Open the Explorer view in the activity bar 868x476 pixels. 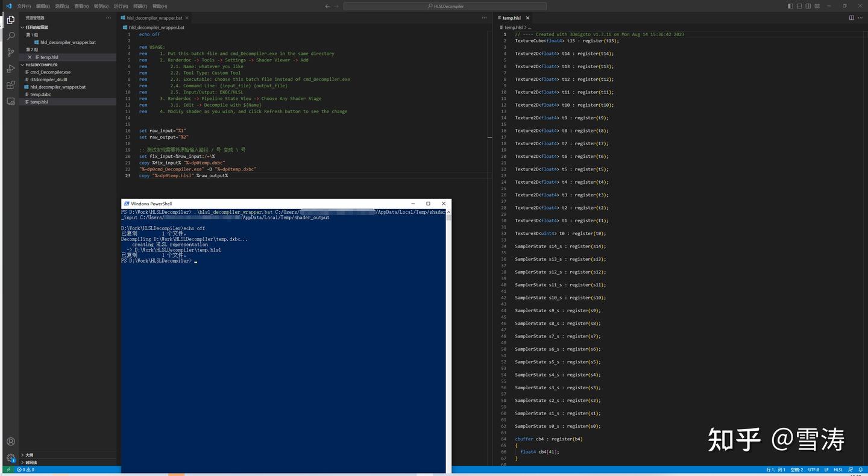(10, 19)
